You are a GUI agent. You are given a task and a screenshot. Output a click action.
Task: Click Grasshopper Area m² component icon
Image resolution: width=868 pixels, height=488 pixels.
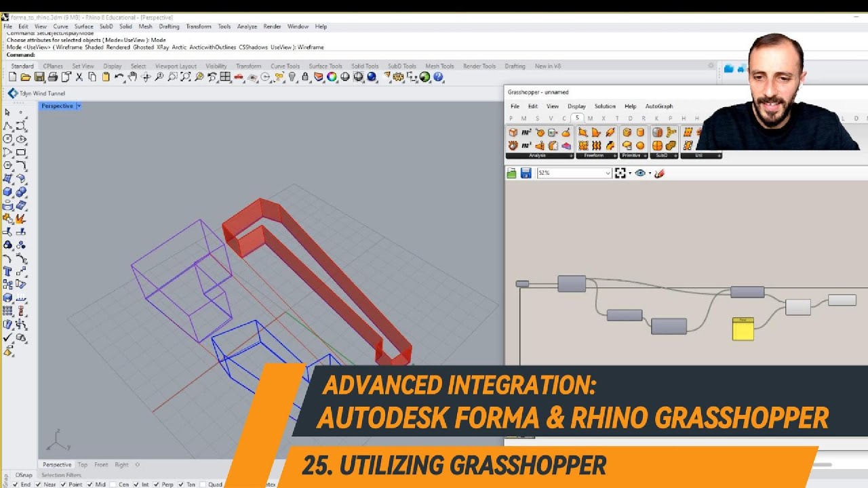pyautogui.click(x=526, y=132)
